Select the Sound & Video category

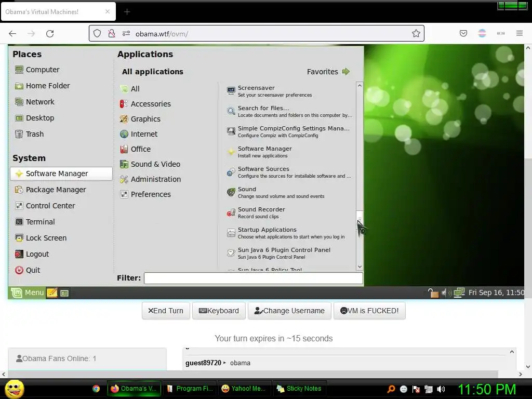[150, 164]
